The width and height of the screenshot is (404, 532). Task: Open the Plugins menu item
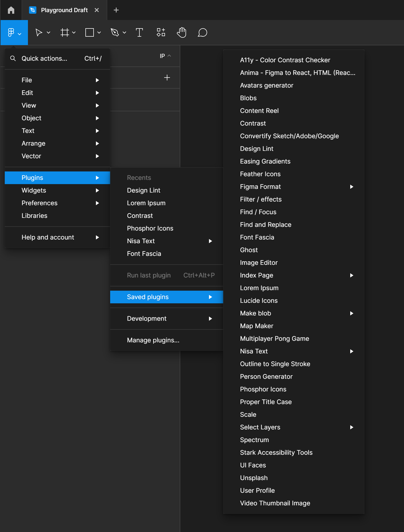coord(57,178)
